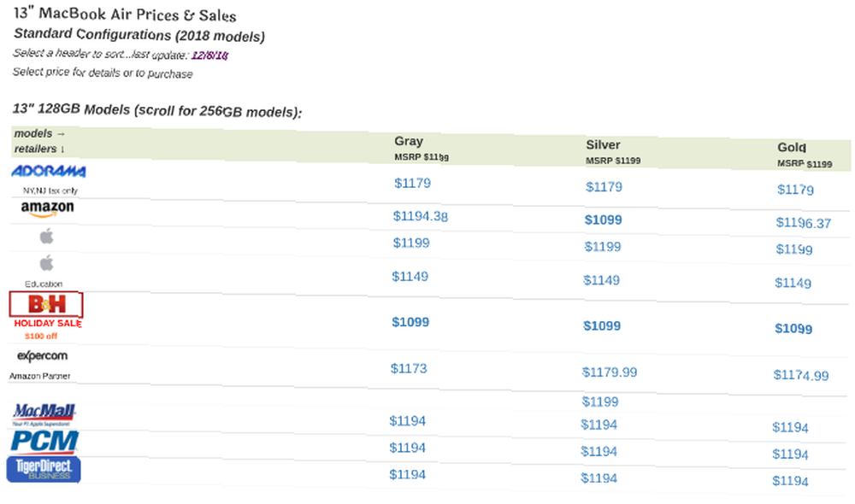The image size is (855, 504).
Task: Sort by the Silver column header
Action: (603, 145)
